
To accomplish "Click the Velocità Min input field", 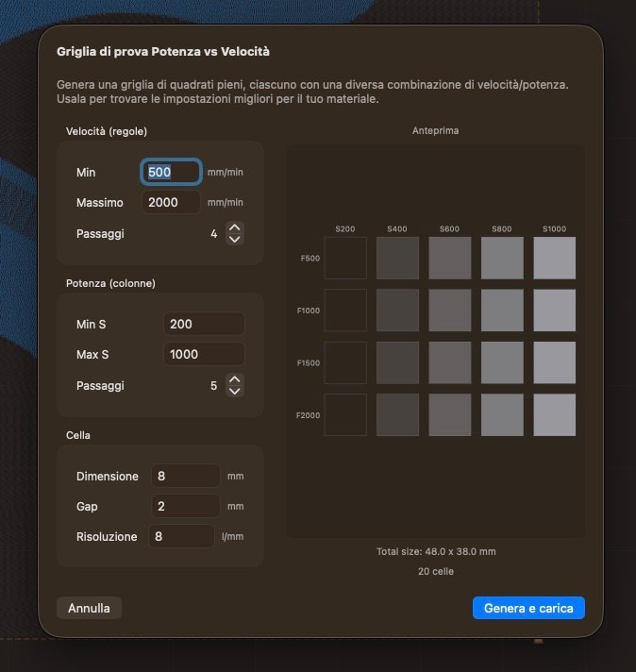I will click(172, 173).
